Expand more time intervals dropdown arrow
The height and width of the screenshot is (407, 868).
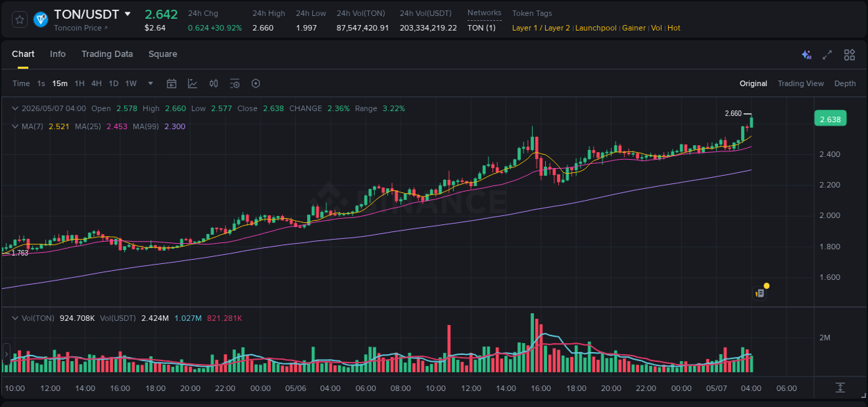151,83
